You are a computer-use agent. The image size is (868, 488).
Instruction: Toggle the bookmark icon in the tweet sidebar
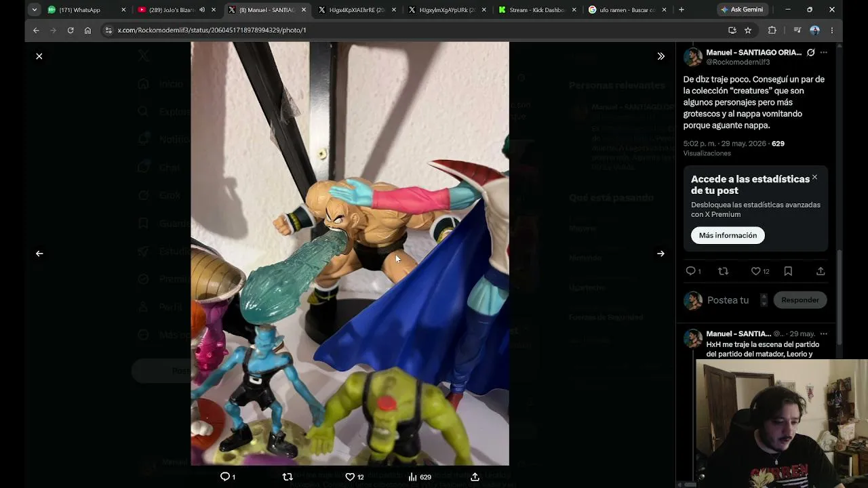[x=788, y=271]
